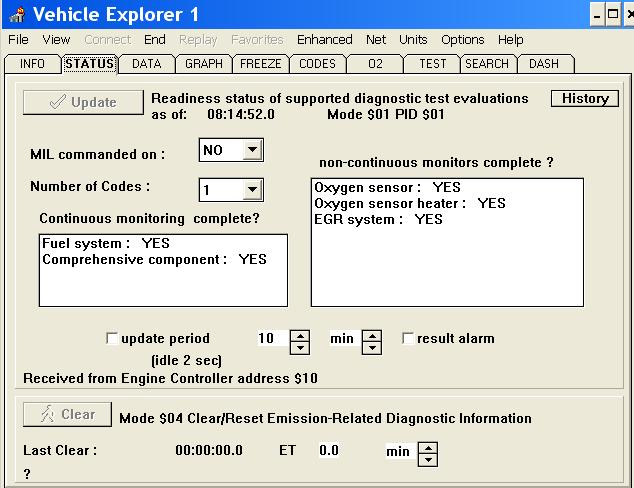This screenshot has height=488, width=634.
Task: Open the History view
Action: (585, 98)
